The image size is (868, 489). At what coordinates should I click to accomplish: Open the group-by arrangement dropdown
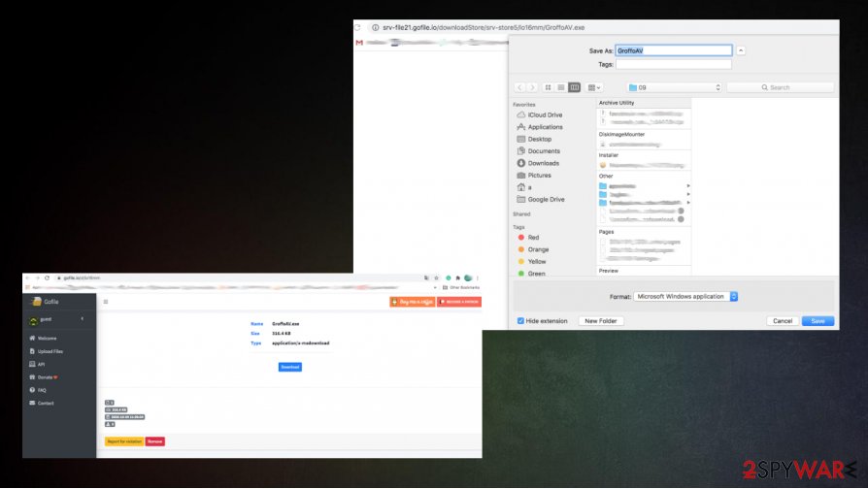coord(594,87)
